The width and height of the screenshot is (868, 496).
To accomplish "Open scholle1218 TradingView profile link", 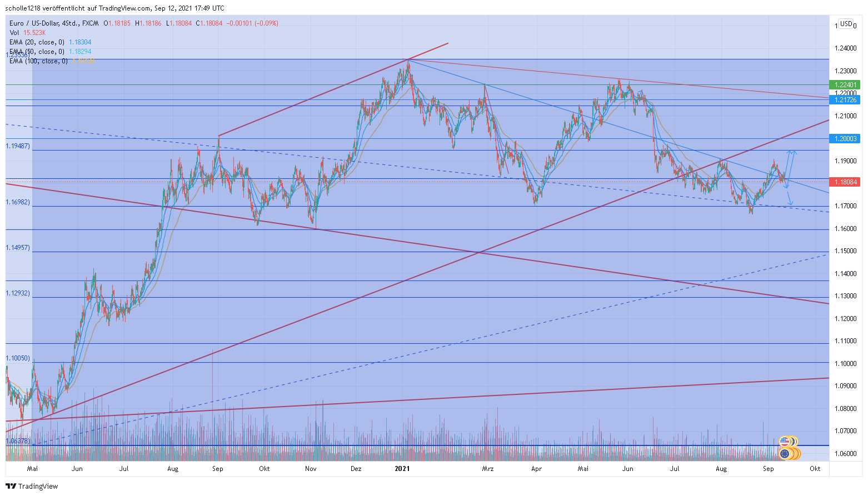I will click(22, 8).
